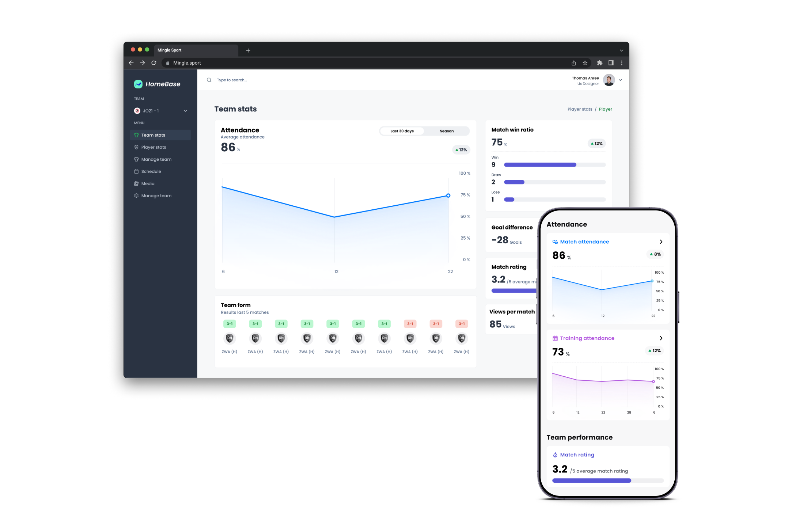
Task: Bookmark page with star icon
Action: (585, 63)
